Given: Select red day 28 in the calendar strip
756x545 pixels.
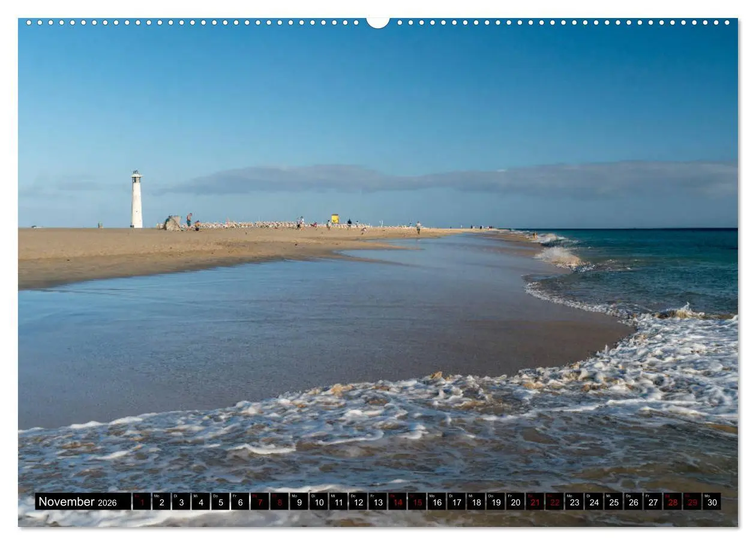Looking at the screenshot, I should tap(672, 502).
